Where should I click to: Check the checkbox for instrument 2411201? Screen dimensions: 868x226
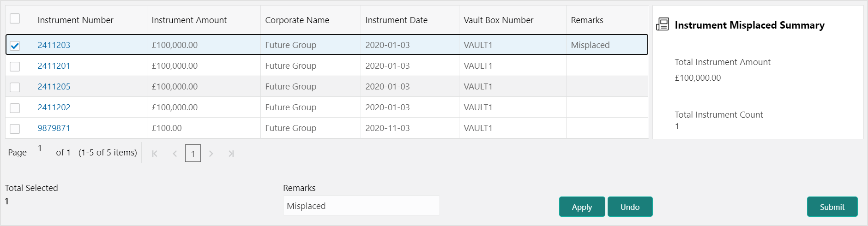coord(15,66)
